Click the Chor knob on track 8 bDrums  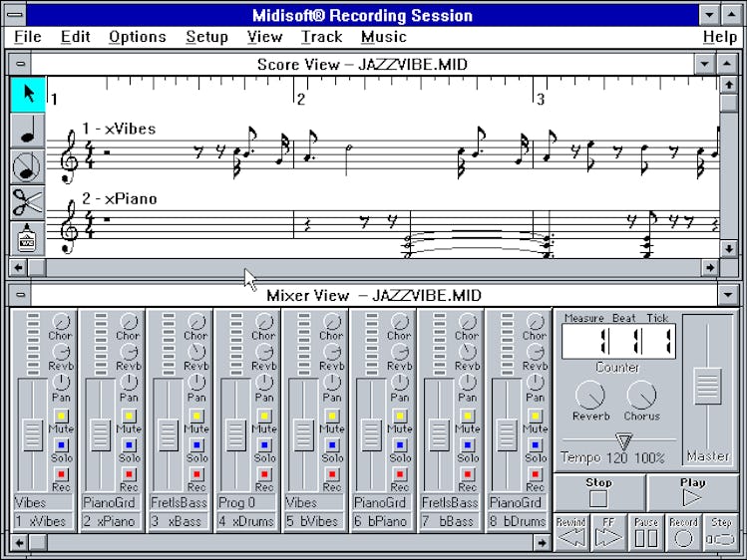point(535,322)
